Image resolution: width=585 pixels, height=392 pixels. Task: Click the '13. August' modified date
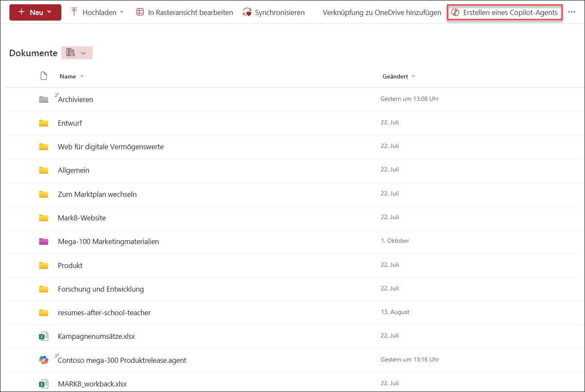coord(395,312)
